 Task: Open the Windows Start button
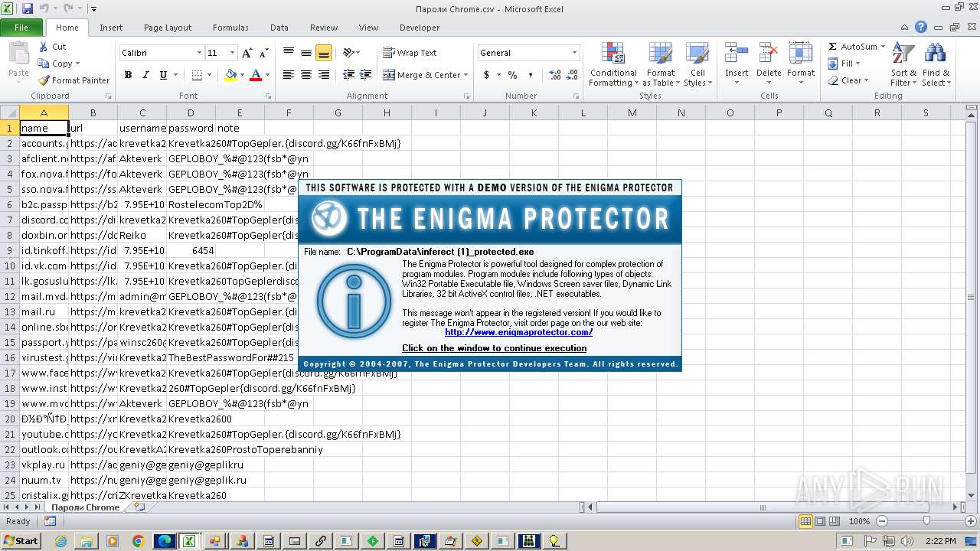[21, 541]
